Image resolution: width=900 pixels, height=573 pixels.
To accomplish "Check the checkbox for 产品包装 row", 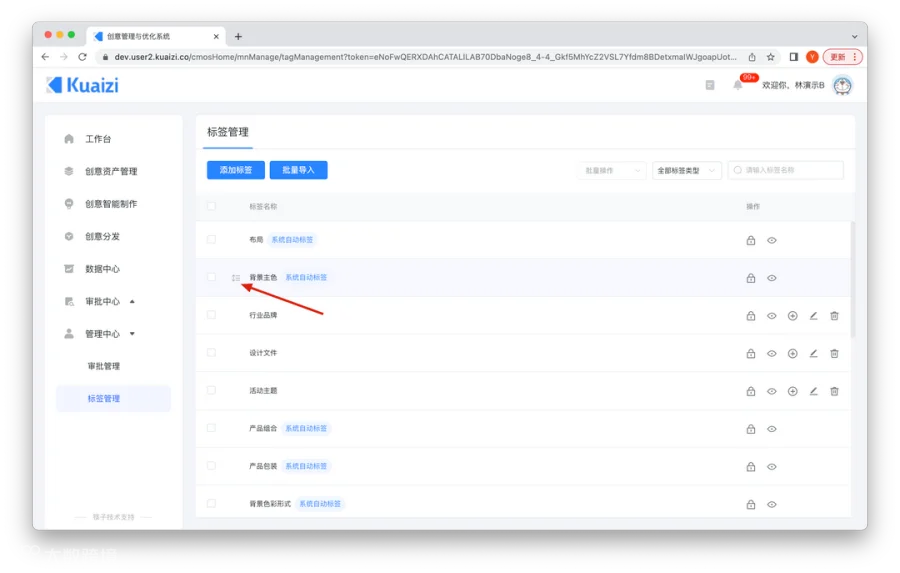I will [211, 466].
